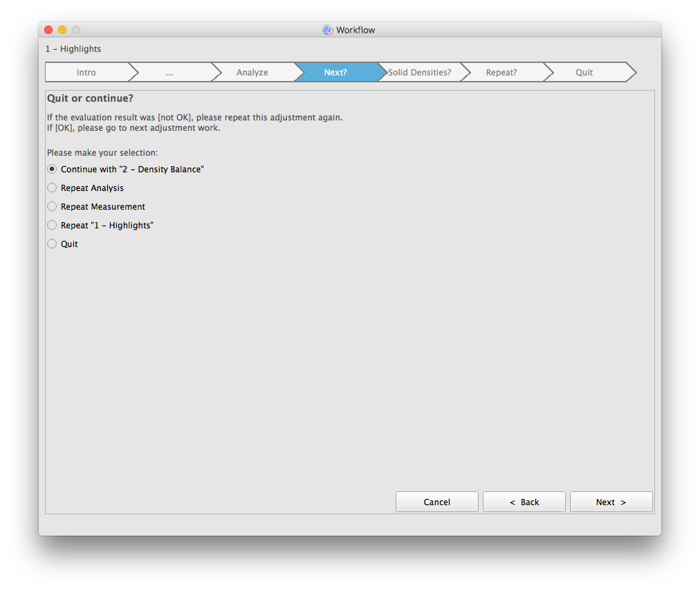Select the highlighted "Next?" step
The width and height of the screenshot is (700, 591).
[335, 73]
